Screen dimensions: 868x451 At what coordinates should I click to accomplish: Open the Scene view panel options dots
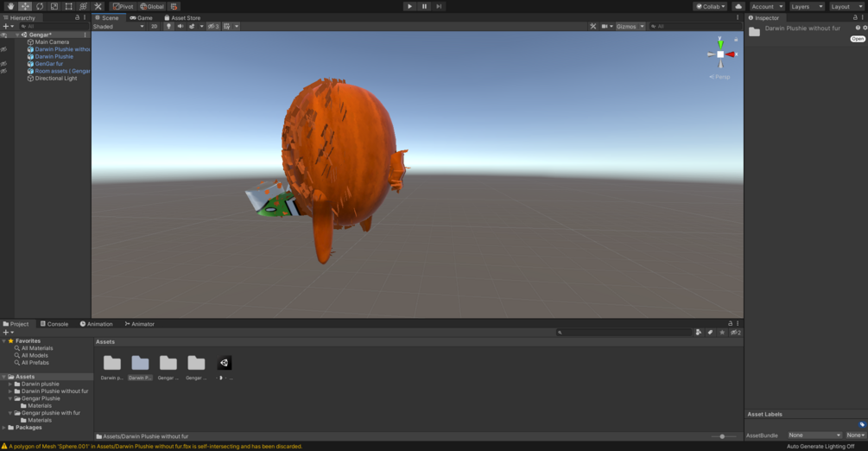pos(738,18)
